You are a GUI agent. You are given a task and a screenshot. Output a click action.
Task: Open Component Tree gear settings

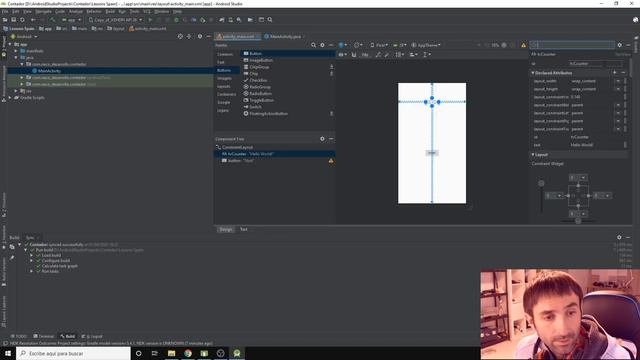tap(322, 139)
